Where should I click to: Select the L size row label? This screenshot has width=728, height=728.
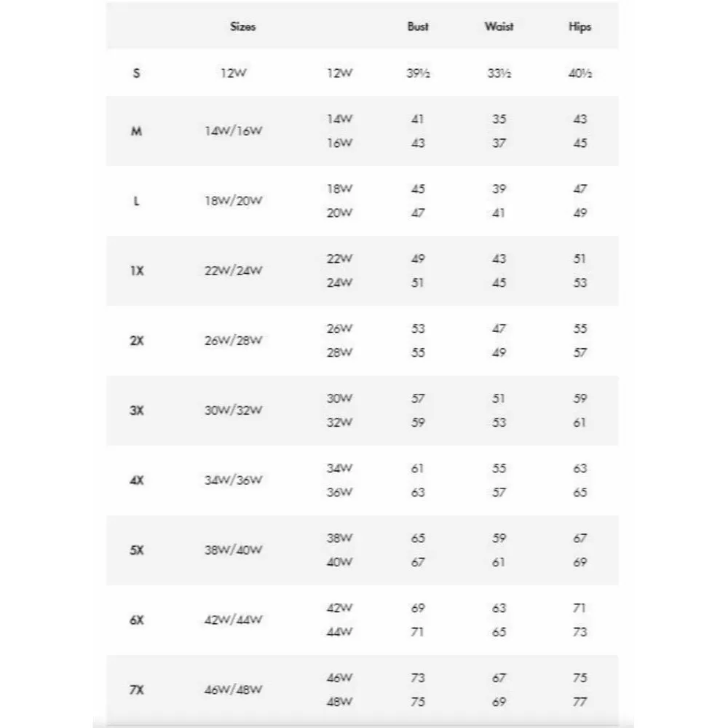click(136, 201)
